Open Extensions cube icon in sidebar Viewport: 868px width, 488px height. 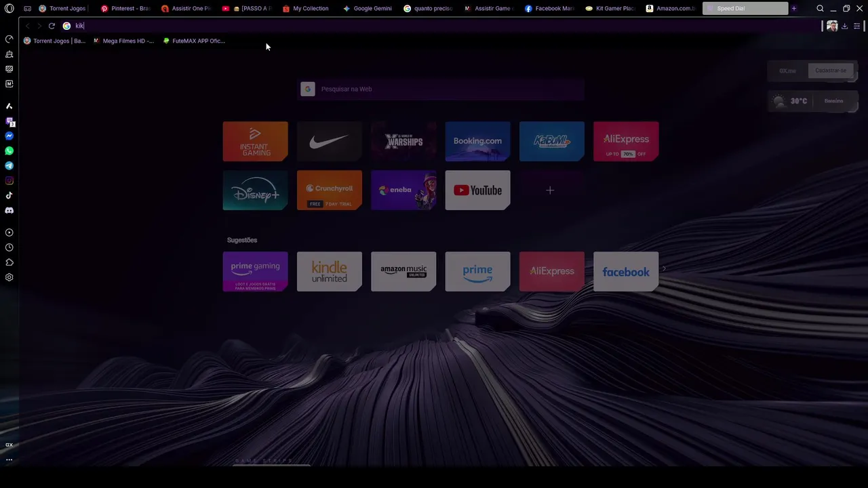9,262
